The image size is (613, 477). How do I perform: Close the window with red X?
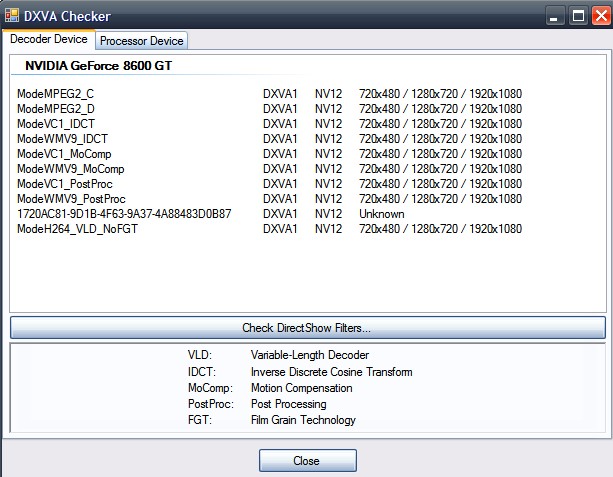click(602, 16)
